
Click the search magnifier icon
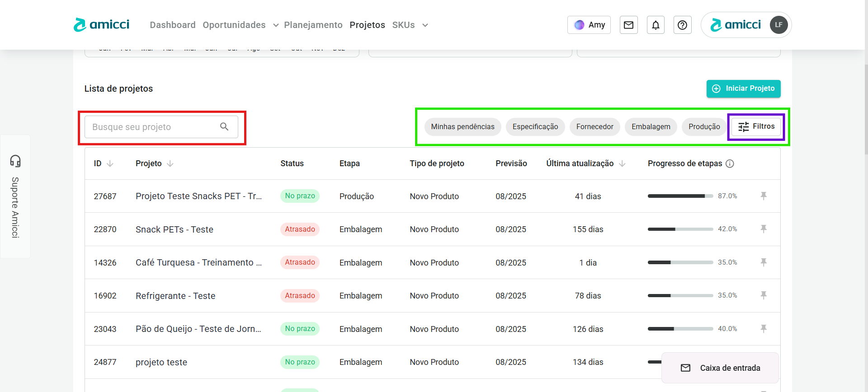(224, 127)
